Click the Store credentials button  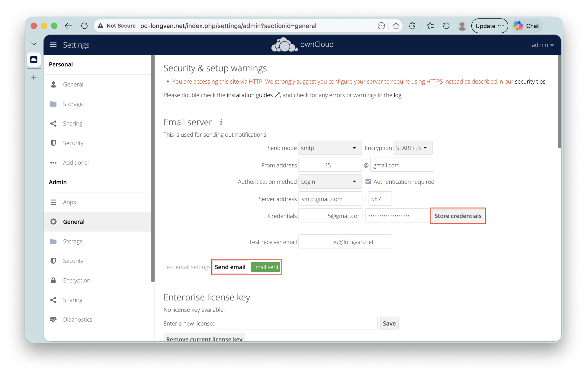click(458, 216)
